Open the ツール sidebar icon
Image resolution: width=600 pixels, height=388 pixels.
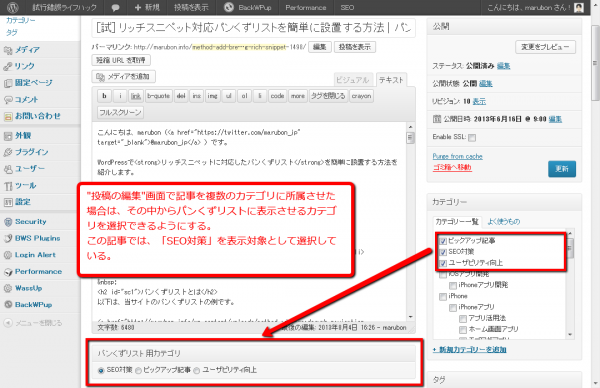pyautogui.click(x=8, y=186)
